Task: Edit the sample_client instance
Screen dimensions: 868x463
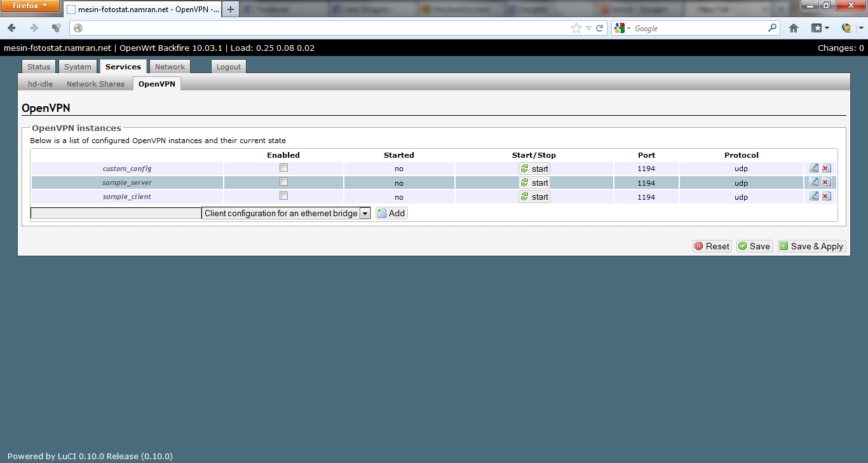Action: (x=814, y=197)
